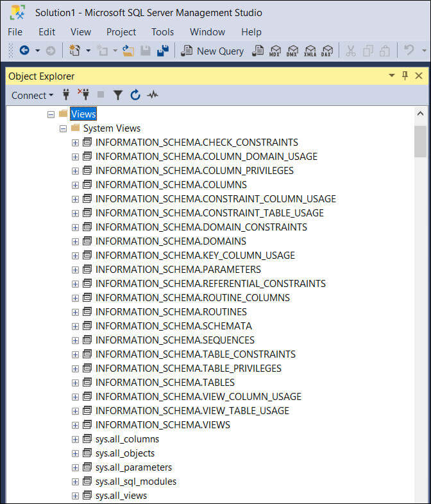
Task: Click Connect Object Explorer plug icon
Action: coord(66,94)
